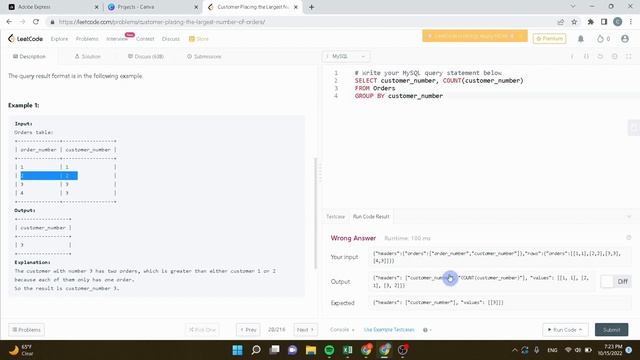Screen dimensions: 640x360
Task: Expand the Console panel
Action: pyautogui.click(x=342, y=329)
